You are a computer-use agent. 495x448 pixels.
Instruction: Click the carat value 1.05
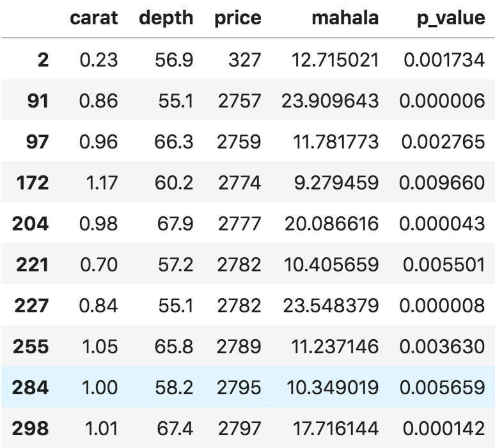pyautogui.click(x=98, y=346)
